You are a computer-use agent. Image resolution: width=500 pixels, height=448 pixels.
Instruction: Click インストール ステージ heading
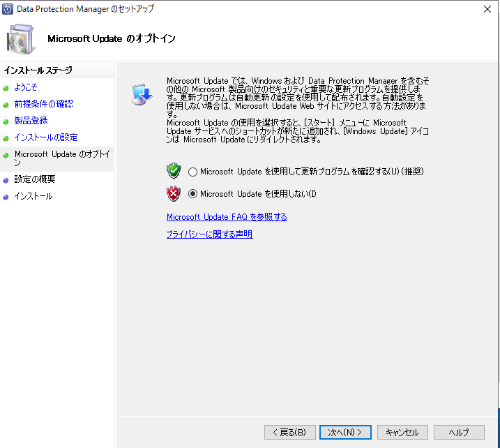(x=38, y=70)
